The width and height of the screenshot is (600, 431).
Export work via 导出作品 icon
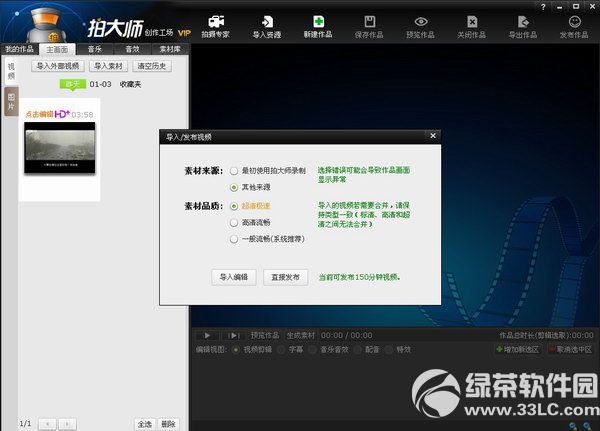523,26
